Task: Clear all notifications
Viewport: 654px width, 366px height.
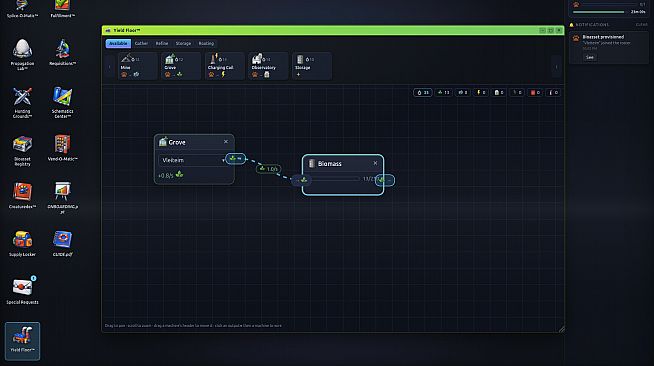Action: tap(641, 25)
